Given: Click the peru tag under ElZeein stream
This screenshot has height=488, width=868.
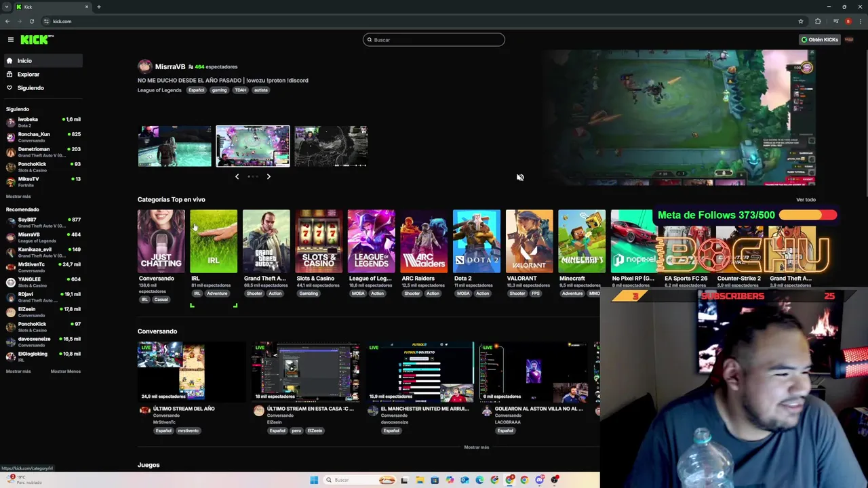Looking at the screenshot, I should [296, 430].
